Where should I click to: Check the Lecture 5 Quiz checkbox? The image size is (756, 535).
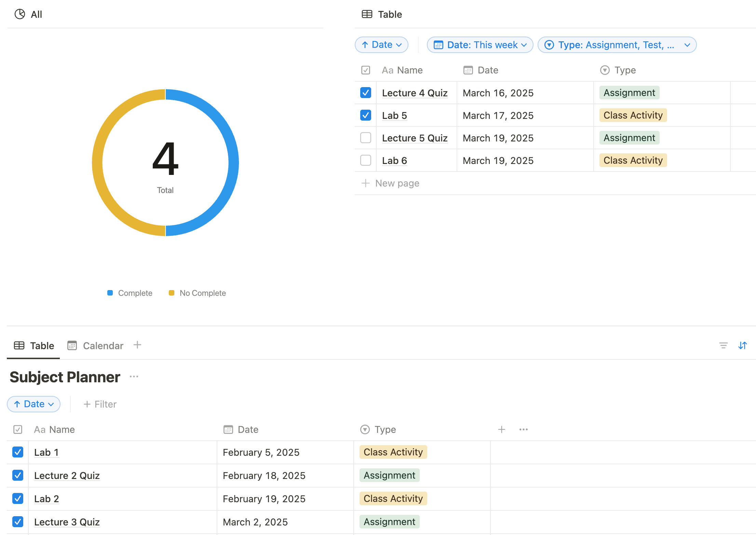coord(365,138)
